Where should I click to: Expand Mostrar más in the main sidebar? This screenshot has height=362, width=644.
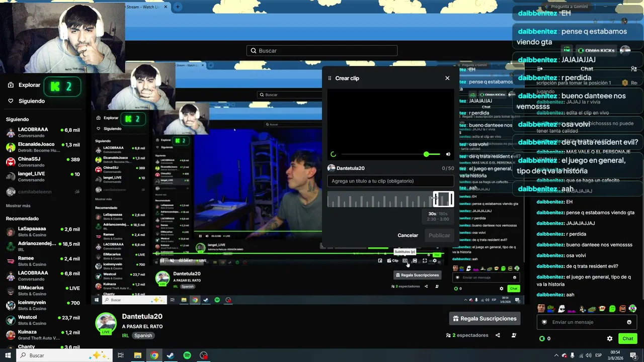click(x=18, y=206)
